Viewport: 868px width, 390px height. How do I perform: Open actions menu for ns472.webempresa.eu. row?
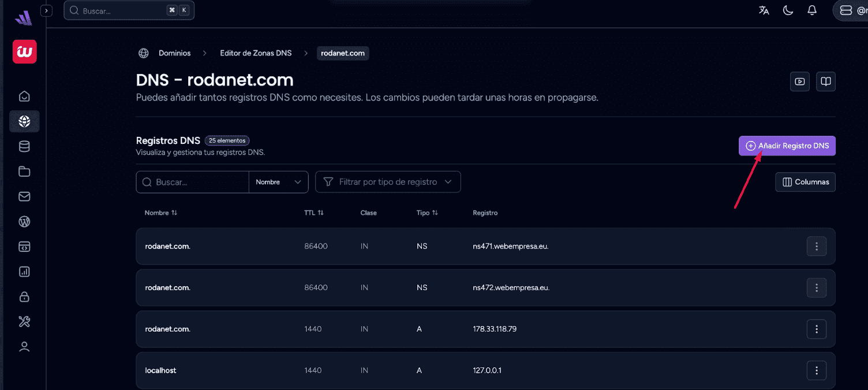coord(816,288)
